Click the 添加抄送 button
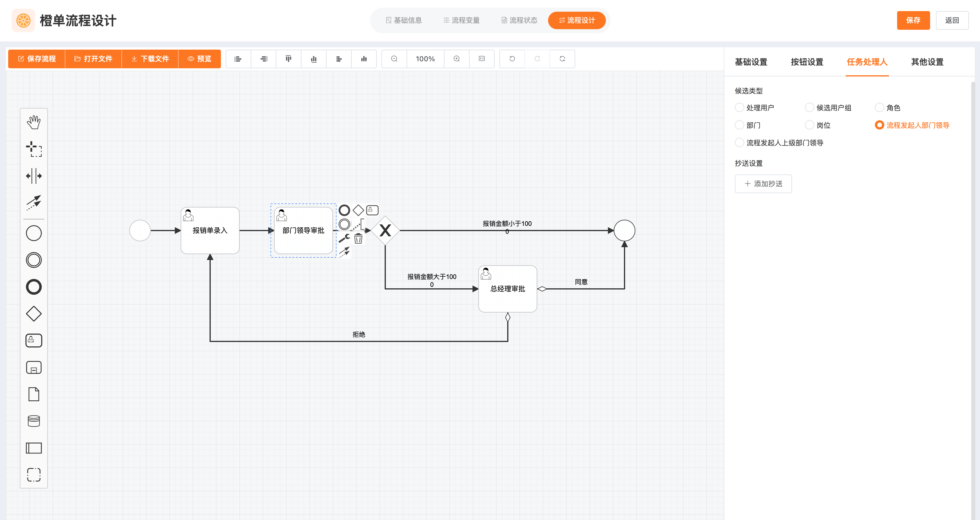Screen dimensions: 980x520 (763, 184)
